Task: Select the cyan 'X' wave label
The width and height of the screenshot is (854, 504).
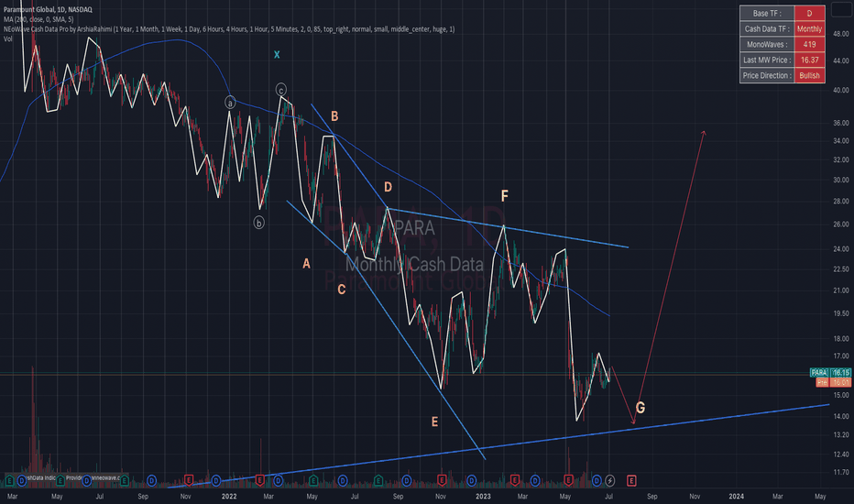Action: coord(277,54)
